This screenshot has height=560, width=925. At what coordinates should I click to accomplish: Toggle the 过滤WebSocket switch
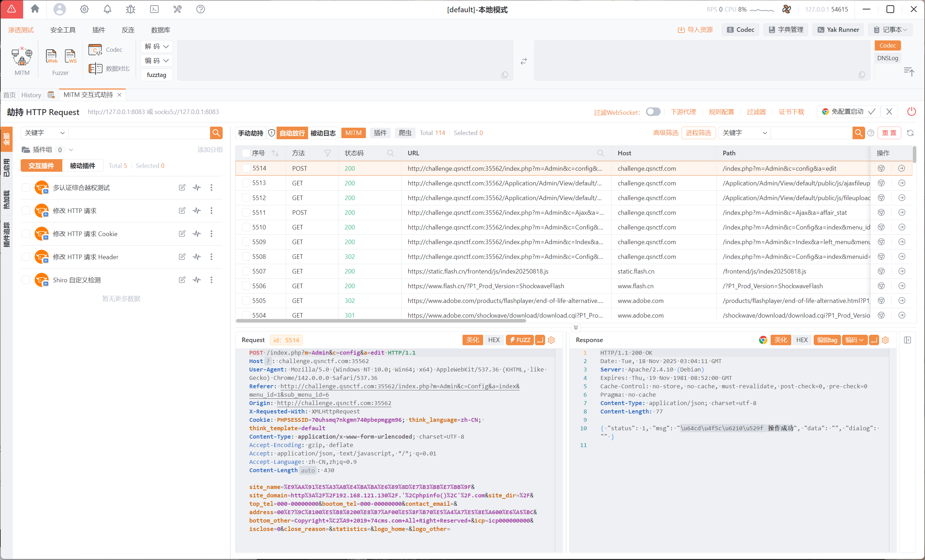coord(653,112)
